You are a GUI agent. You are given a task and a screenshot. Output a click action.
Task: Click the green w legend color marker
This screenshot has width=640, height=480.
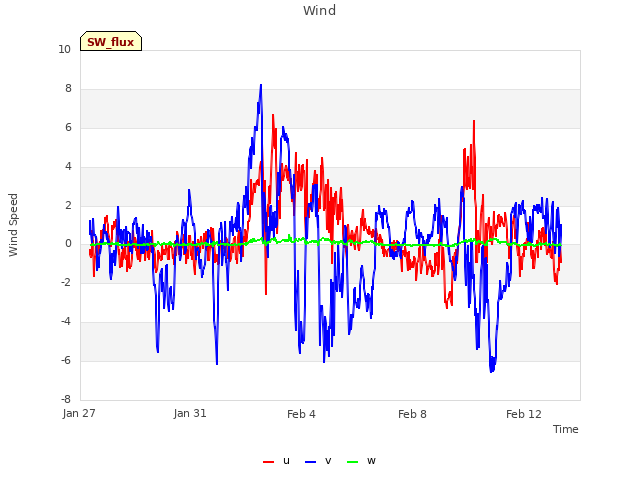tap(352, 462)
